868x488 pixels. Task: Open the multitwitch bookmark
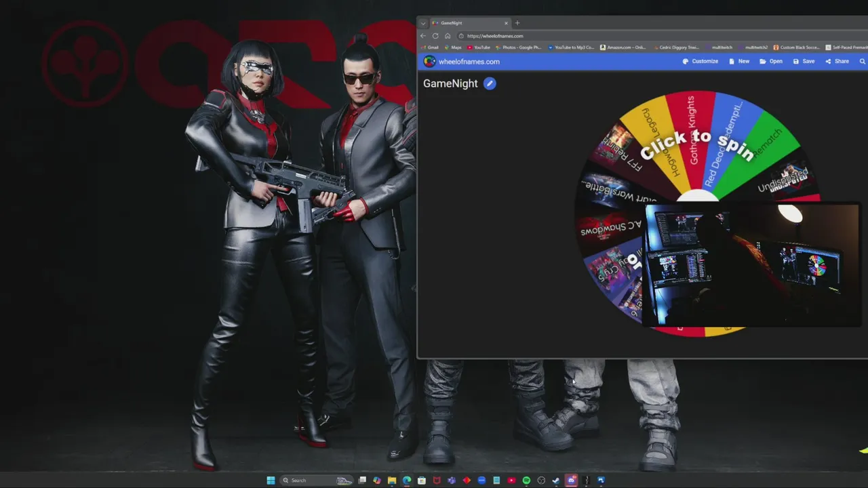719,47
